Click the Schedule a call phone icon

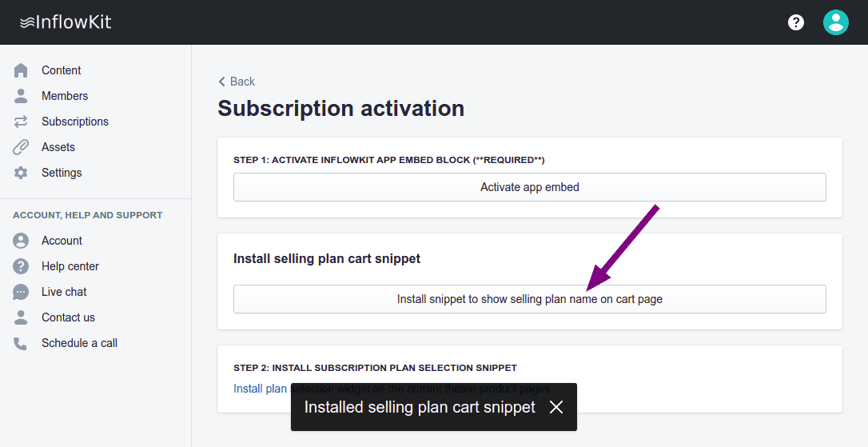click(x=21, y=343)
